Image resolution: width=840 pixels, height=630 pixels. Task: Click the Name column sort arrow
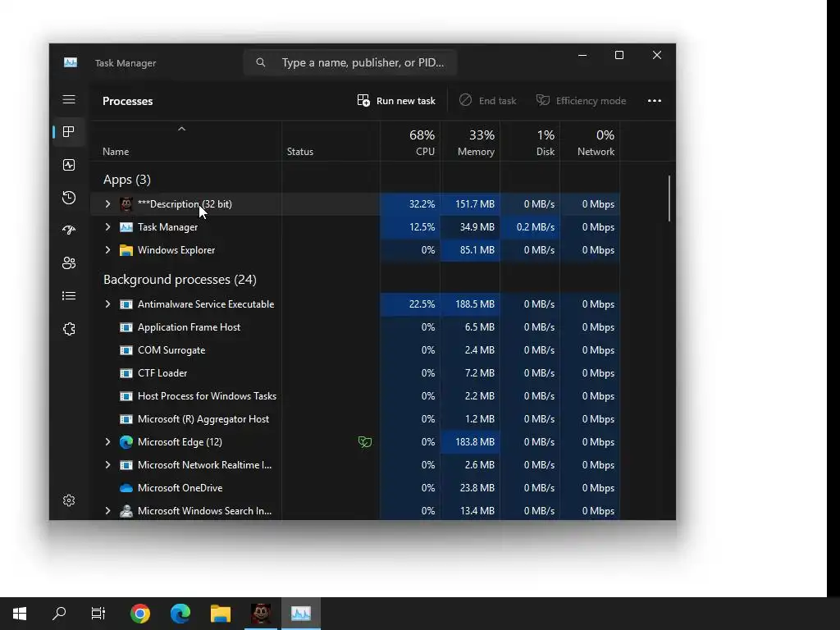(181, 129)
